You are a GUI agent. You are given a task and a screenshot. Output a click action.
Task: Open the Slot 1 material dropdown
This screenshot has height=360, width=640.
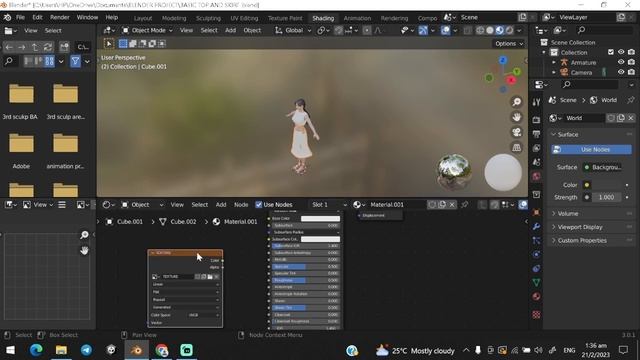[x=329, y=204]
